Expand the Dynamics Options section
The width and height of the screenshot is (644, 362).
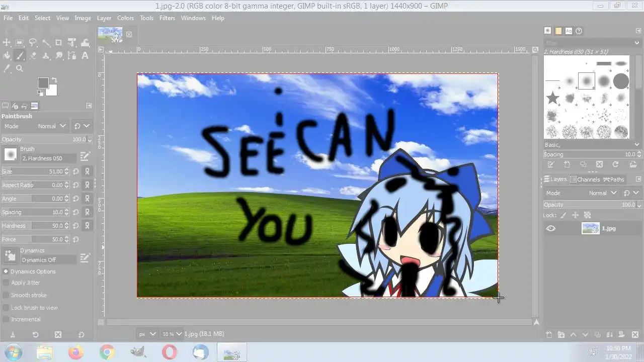6,271
